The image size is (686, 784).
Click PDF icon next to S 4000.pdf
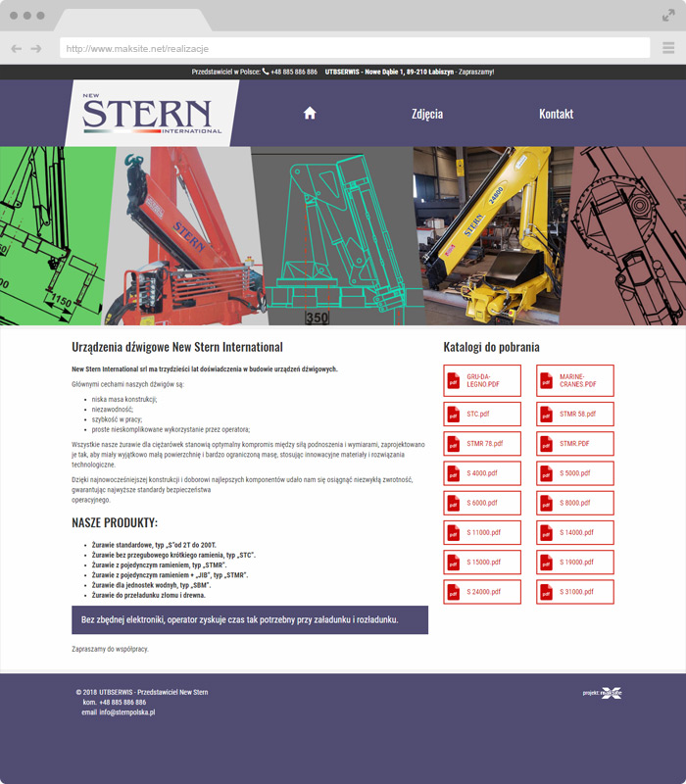pyautogui.click(x=454, y=473)
